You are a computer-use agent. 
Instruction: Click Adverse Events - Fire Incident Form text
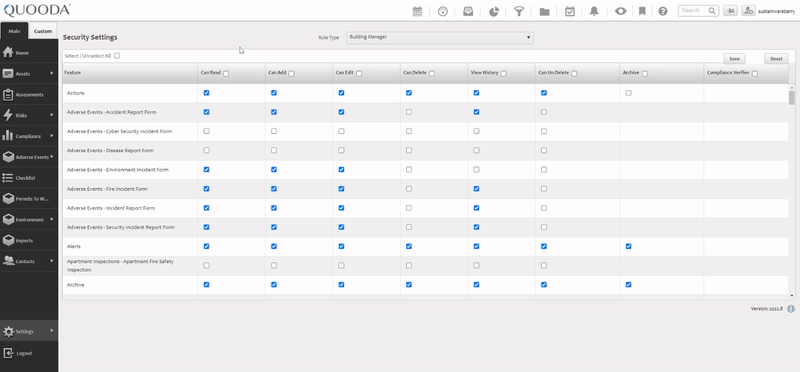click(x=107, y=189)
